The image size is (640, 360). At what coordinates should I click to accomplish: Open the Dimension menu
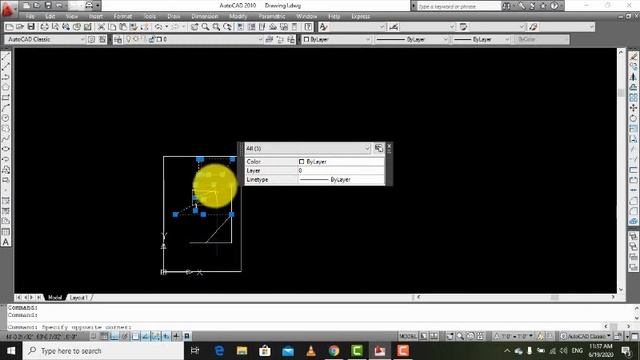click(204, 16)
